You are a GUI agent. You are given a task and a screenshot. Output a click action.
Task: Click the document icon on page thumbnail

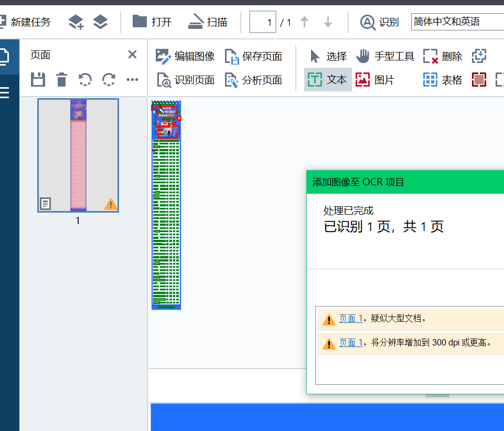pyautogui.click(x=45, y=204)
